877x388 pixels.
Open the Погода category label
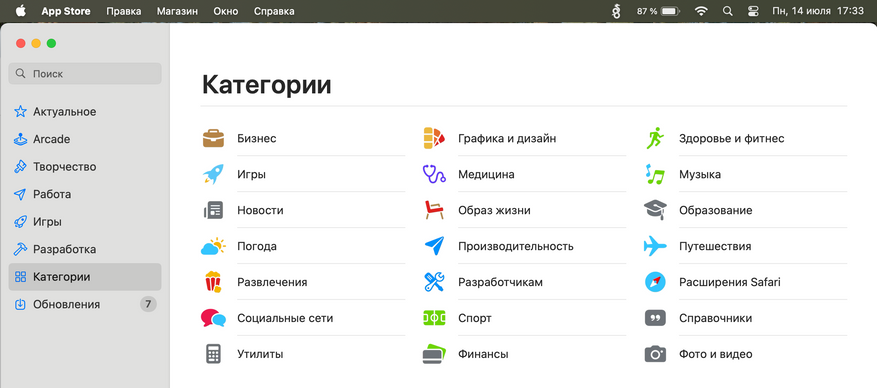pyautogui.click(x=257, y=246)
